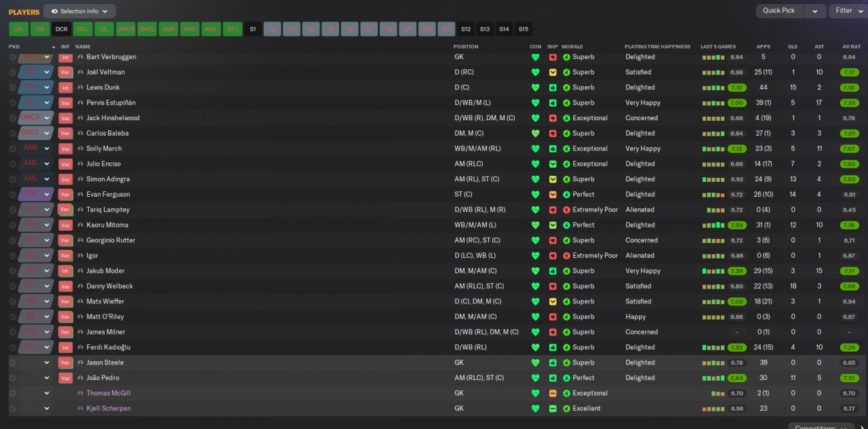This screenshot has width=868, height=429.
Task: Select the S1 substitute chip
Action: click(x=253, y=29)
